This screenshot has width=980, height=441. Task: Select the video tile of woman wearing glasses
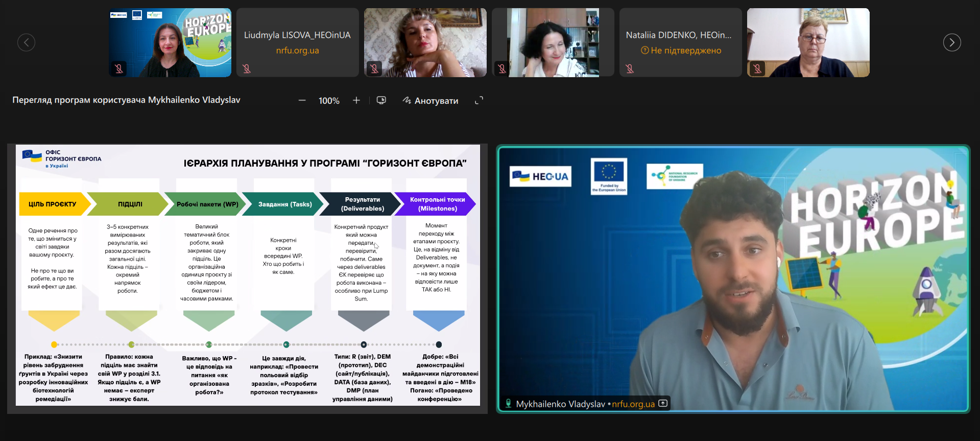point(808,42)
